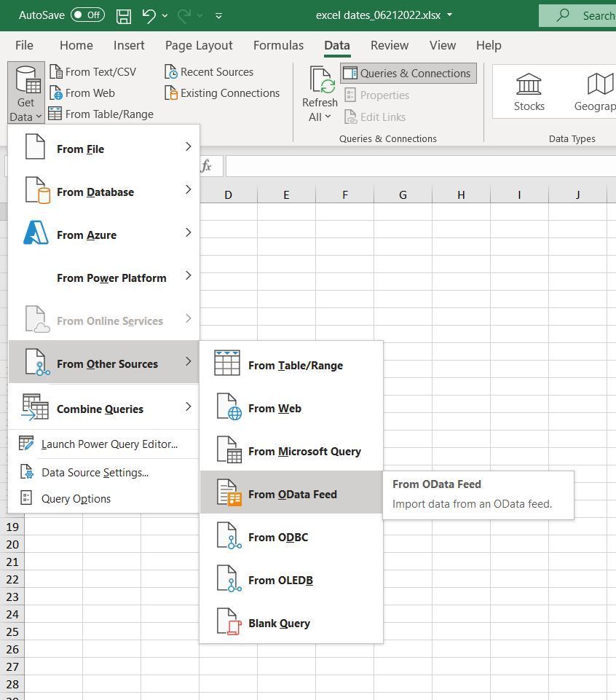Click the From OData Feed icon
This screenshot has height=700, width=616.
pos(229,493)
